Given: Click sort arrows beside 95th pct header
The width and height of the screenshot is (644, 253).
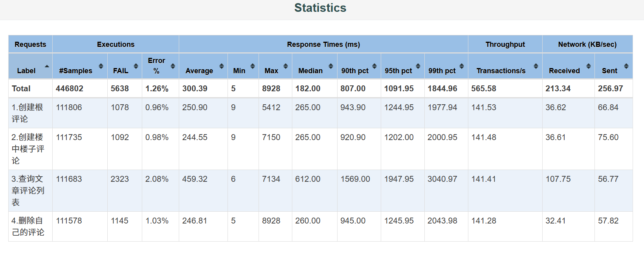Looking at the screenshot, I should coord(418,66).
